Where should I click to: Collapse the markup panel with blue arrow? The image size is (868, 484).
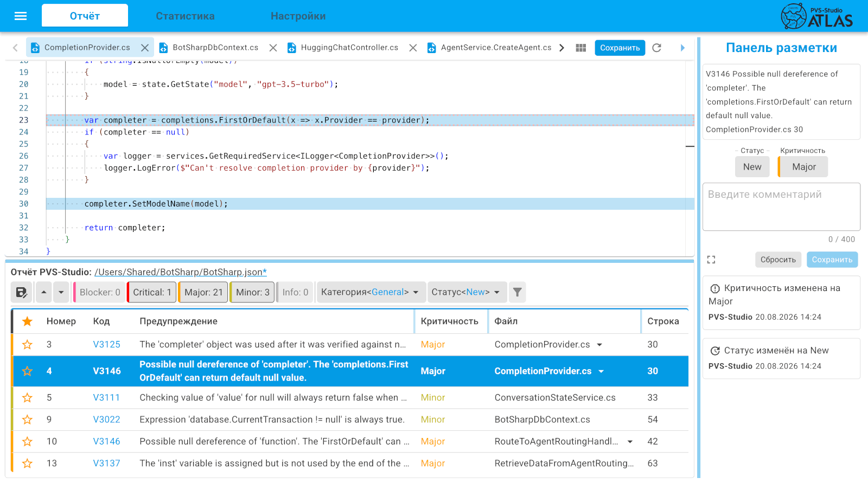(682, 48)
